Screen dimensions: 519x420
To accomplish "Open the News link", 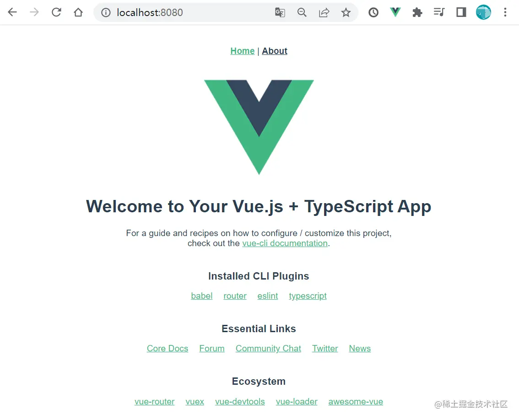I will [360, 349].
